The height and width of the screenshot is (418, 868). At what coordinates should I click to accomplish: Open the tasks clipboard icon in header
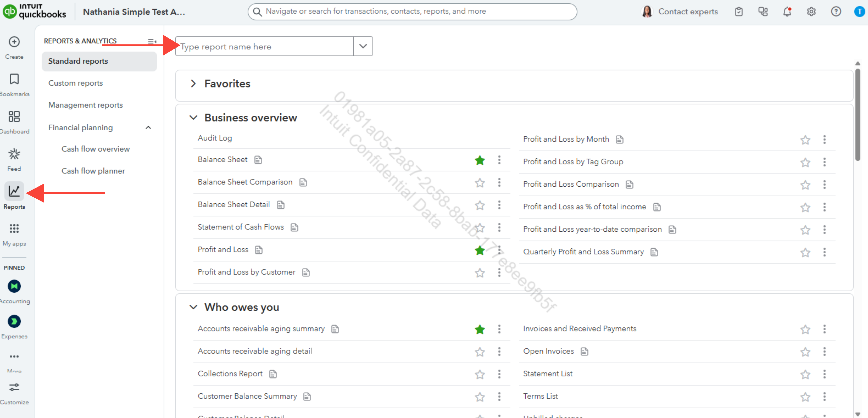tap(739, 12)
